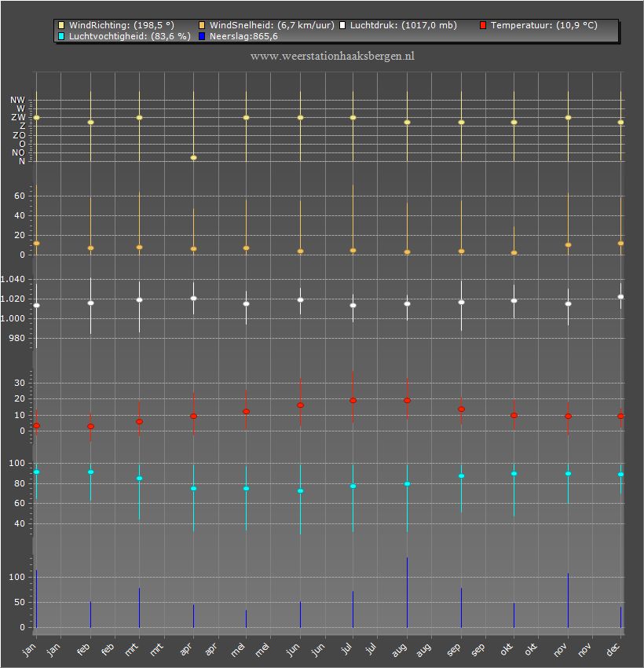Click the July temperature red marker
Image resolution: width=644 pixels, height=668 pixels.
(x=353, y=401)
